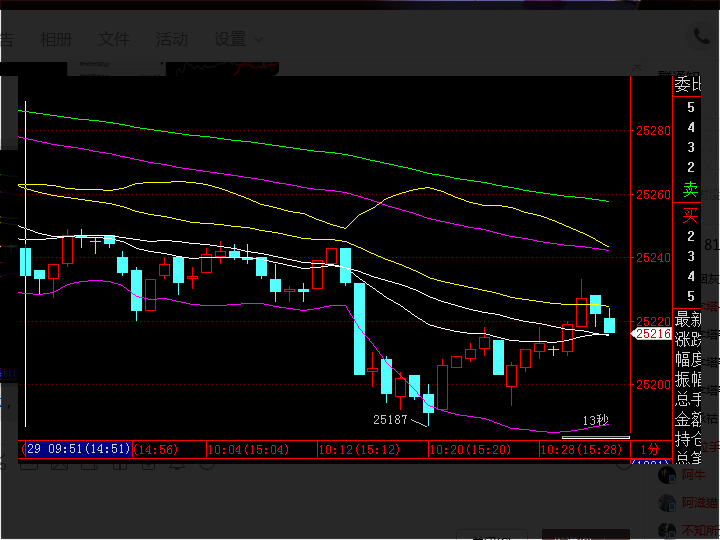
Task: Open member 阿滋猫 in the member list
Action: (x=699, y=502)
